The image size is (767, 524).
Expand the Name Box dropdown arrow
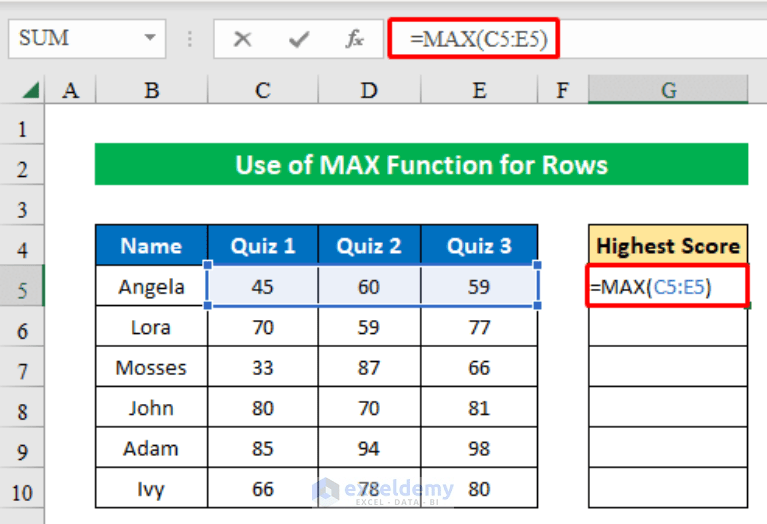tap(150, 38)
